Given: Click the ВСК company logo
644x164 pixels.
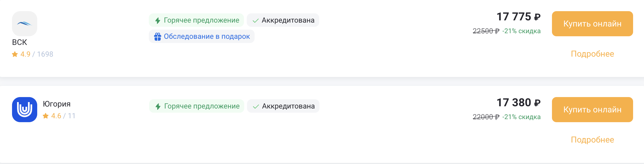Looking at the screenshot, I should [25, 24].
